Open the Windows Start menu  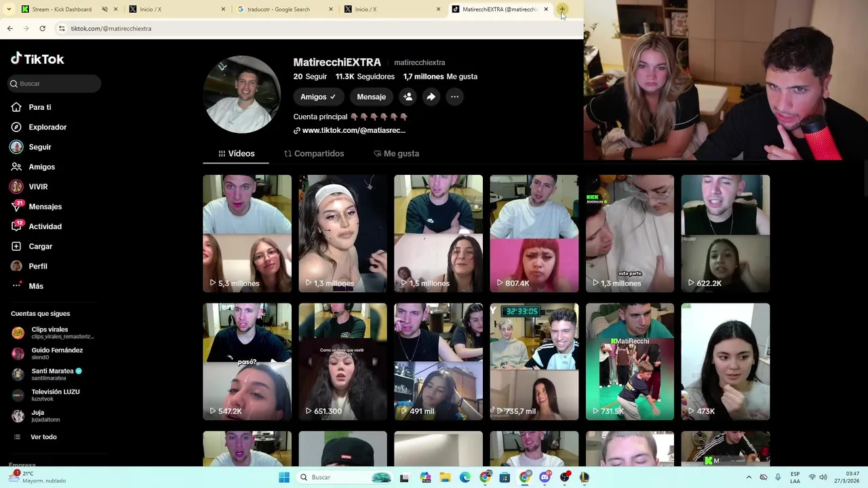point(284,477)
